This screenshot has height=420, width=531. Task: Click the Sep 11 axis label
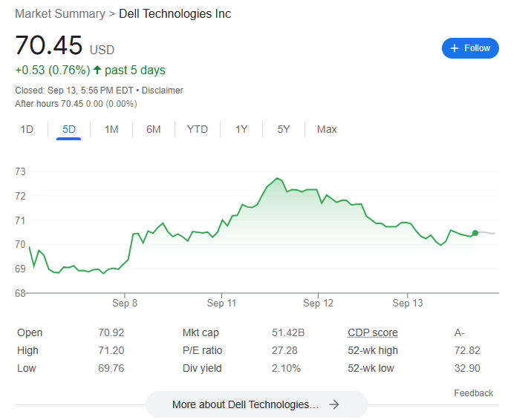(x=221, y=303)
